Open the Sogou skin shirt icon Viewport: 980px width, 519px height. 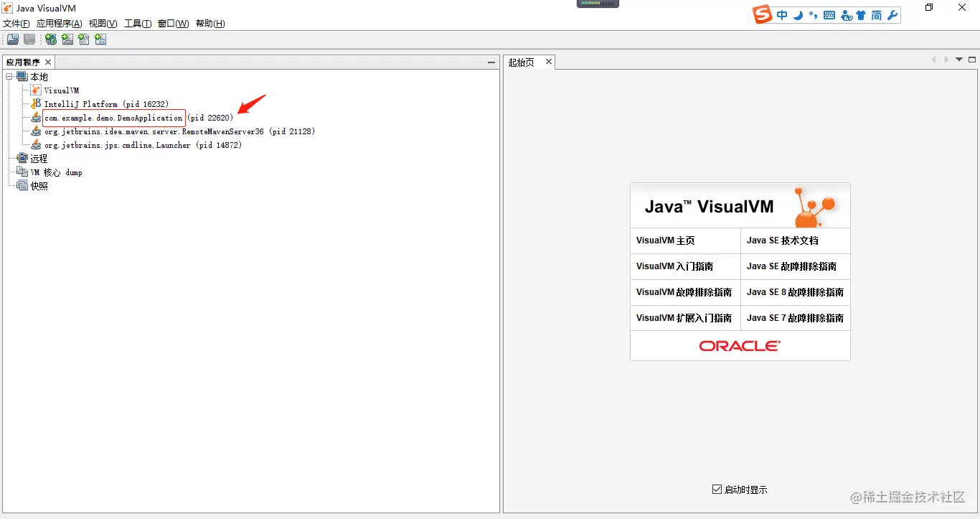pos(861,15)
